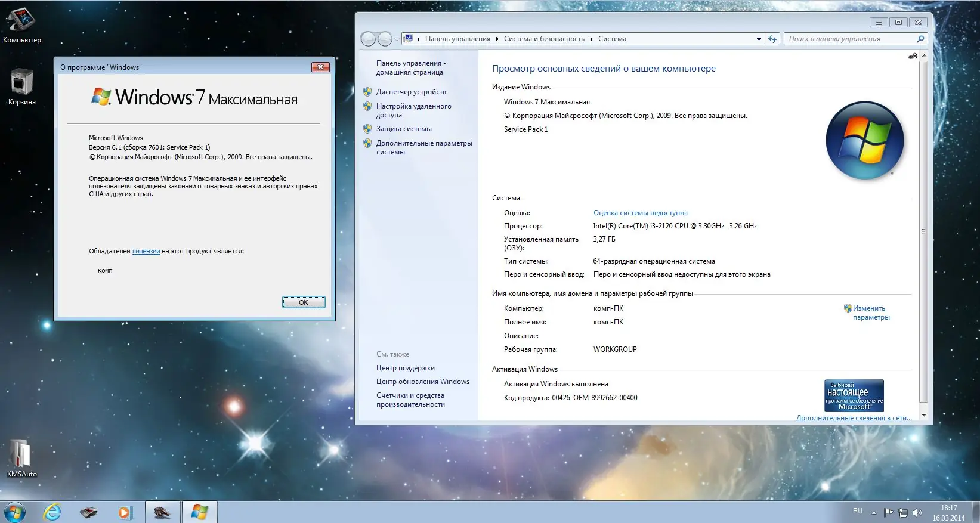The image size is (980, 523).
Task: Maximize the System control panel window
Action: 898,22
